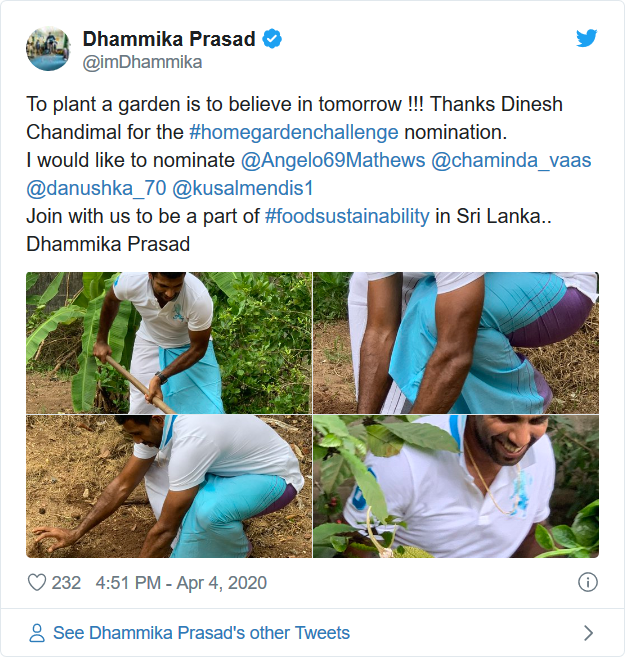625x657 pixels.
Task: Visit the @Angelo69Mathews mention
Action: pyautogui.click(x=332, y=160)
